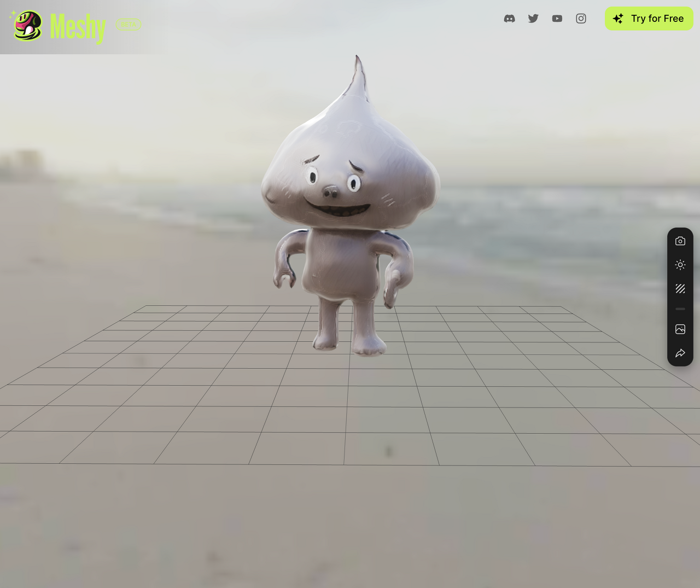This screenshot has width=700, height=588.
Task: Click the Try for Free button
Action: point(649,19)
